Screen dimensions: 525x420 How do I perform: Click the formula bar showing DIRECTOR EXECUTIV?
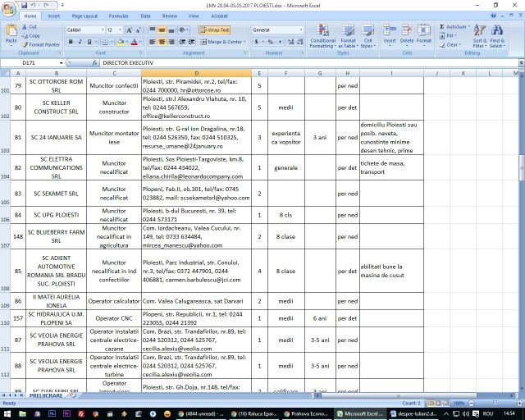[x=310, y=62]
